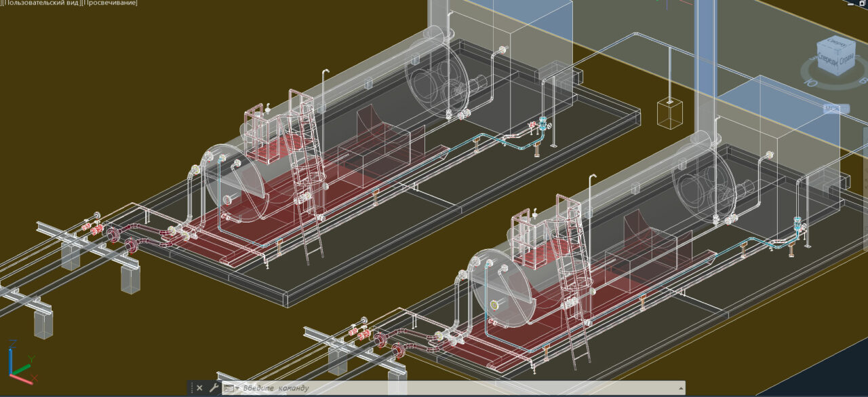
Task: Click the command line drag grip
Action: pyautogui.click(x=191, y=388)
